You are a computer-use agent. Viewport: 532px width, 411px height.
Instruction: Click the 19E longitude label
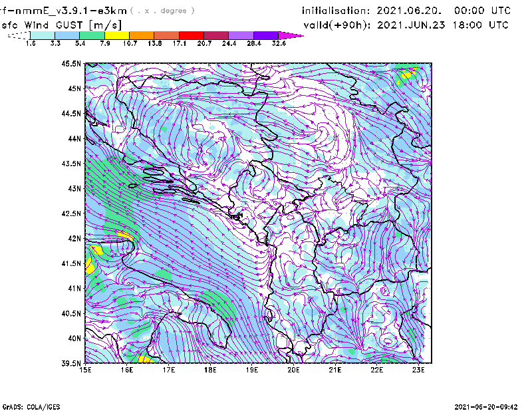pos(252,370)
